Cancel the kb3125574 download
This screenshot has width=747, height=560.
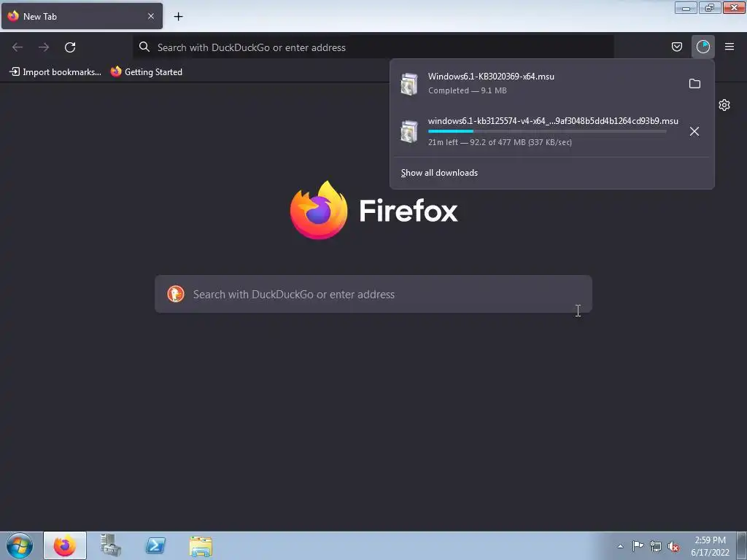click(x=694, y=131)
